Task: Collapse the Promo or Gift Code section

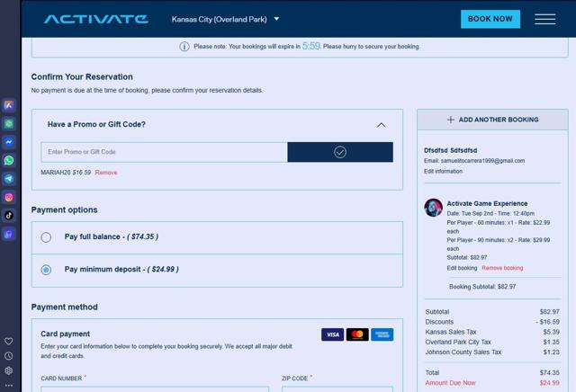Action: (382, 125)
